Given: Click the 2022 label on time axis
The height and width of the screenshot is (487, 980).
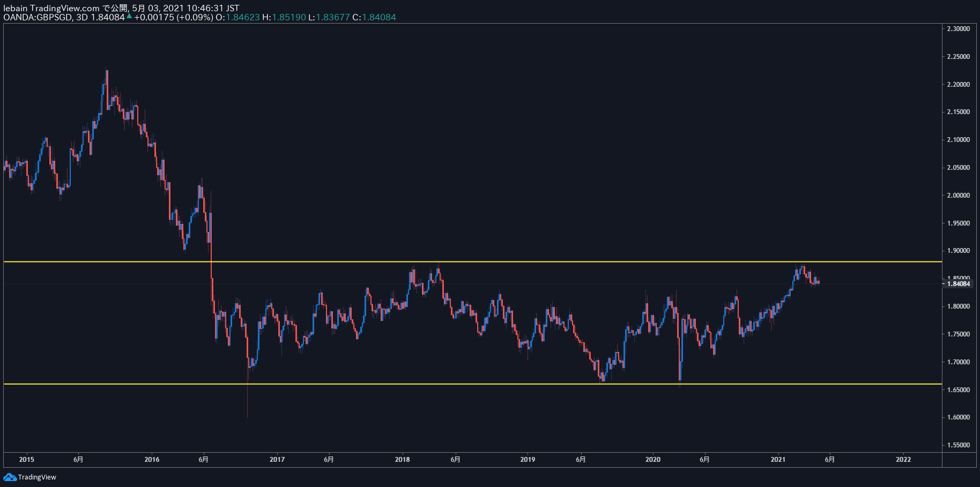Looking at the screenshot, I should point(903,460).
